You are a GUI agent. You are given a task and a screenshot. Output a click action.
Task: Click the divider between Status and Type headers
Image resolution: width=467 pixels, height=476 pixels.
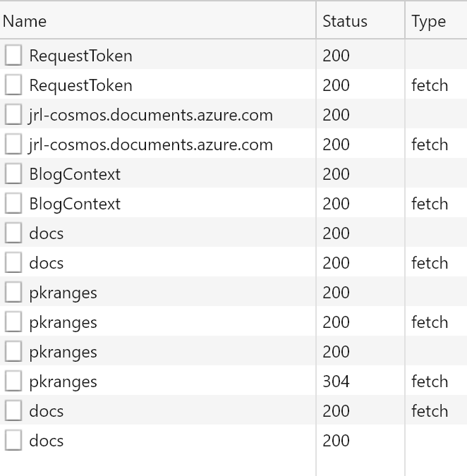pos(405,21)
